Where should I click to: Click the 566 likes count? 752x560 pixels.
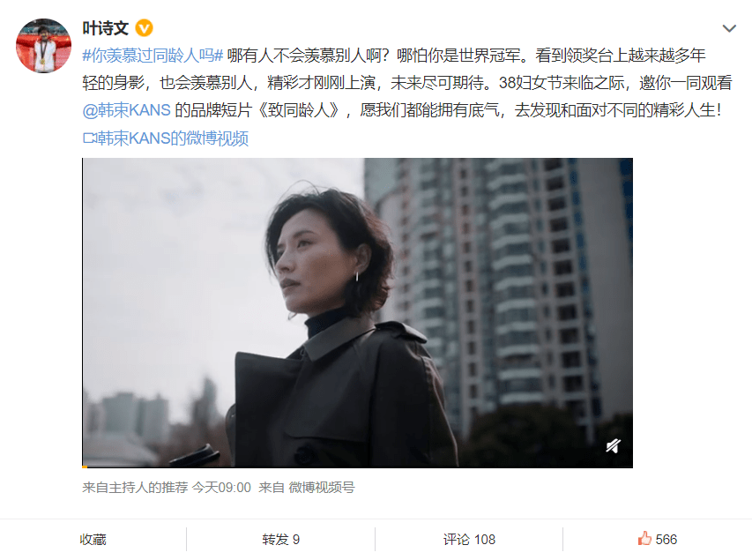pyautogui.click(x=666, y=540)
